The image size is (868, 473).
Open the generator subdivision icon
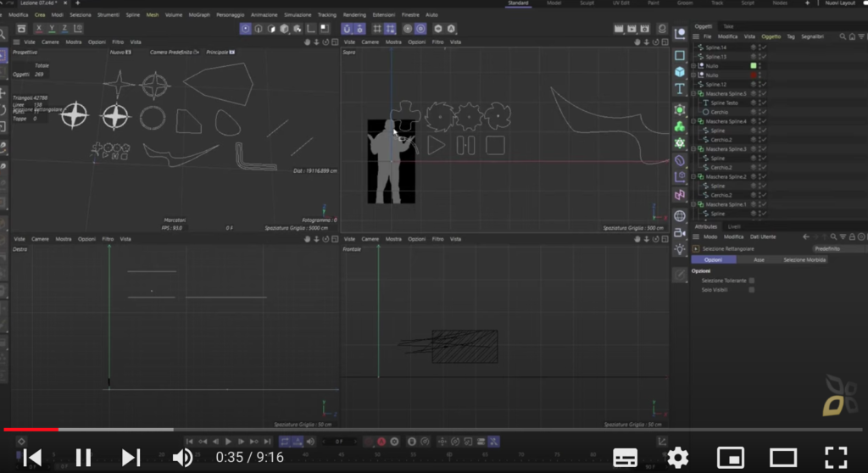(x=680, y=109)
